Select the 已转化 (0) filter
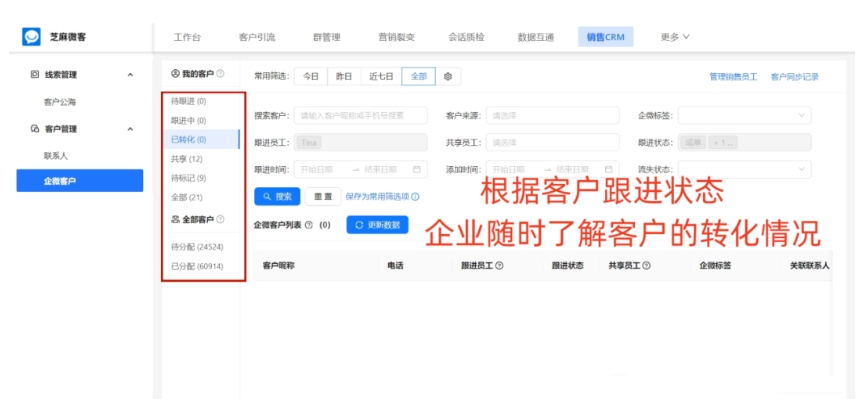 click(201, 140)
